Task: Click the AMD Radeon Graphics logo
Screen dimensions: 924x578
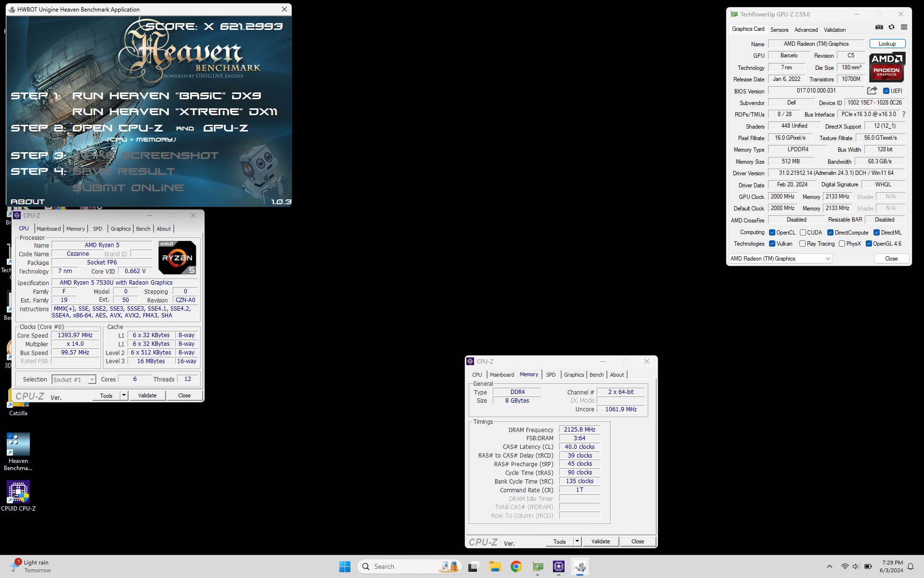Action: pos(887,67)
